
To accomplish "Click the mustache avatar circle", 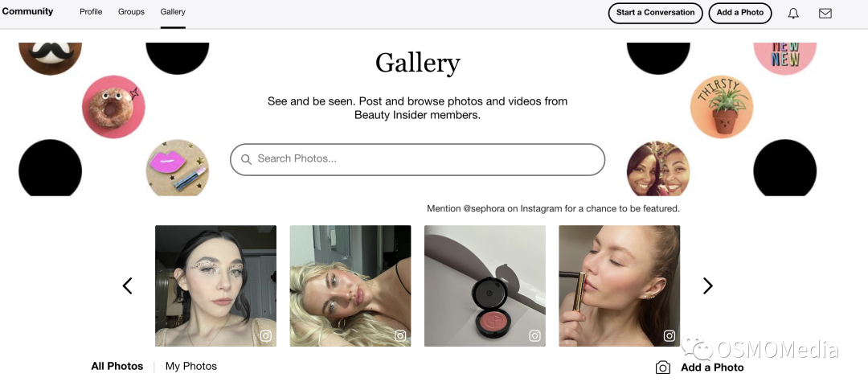I will 51,58.
